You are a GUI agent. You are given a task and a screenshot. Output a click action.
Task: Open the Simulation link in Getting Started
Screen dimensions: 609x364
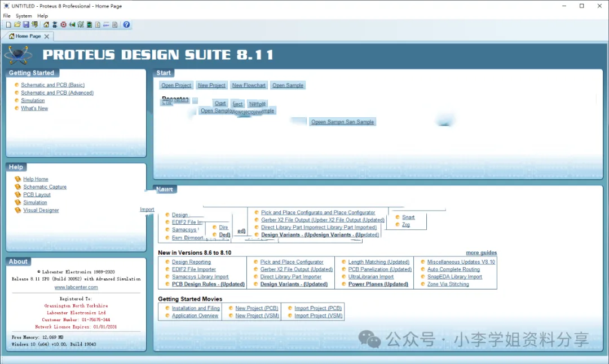[33, 100]
